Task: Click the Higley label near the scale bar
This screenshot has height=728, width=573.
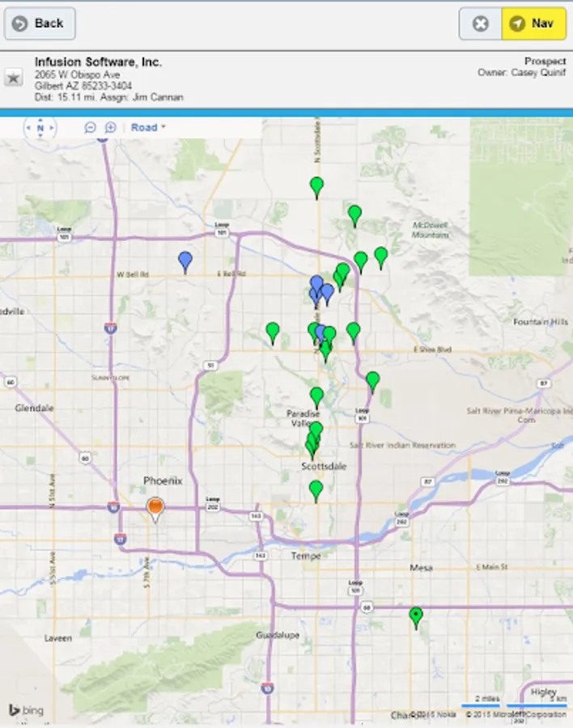Action: point(543,692)
